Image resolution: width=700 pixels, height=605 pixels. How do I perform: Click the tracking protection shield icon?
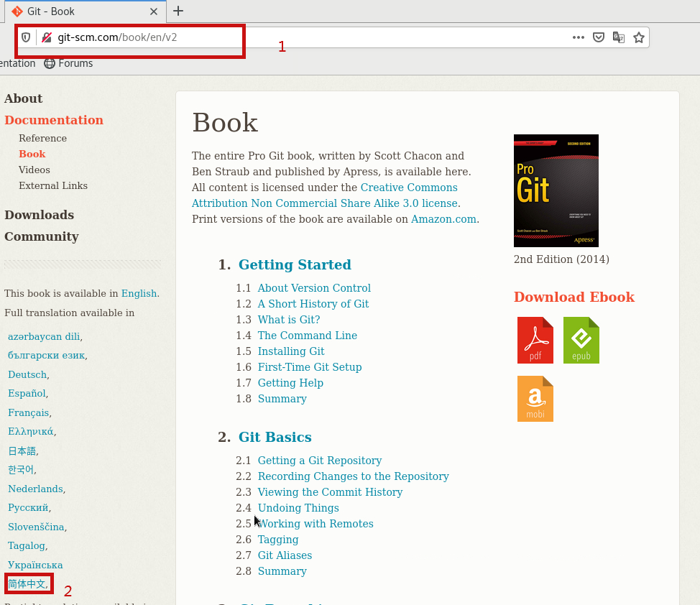tap(26, 37)
